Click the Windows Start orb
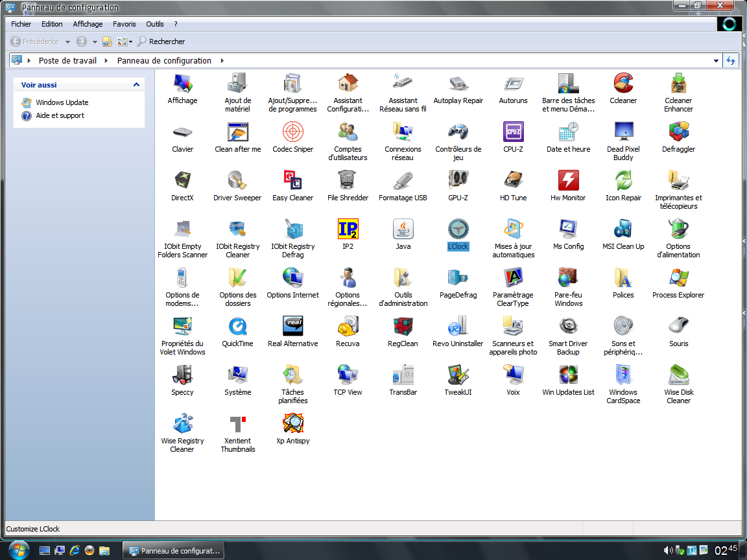Screen dimensions: 747x560 point(18,550)
